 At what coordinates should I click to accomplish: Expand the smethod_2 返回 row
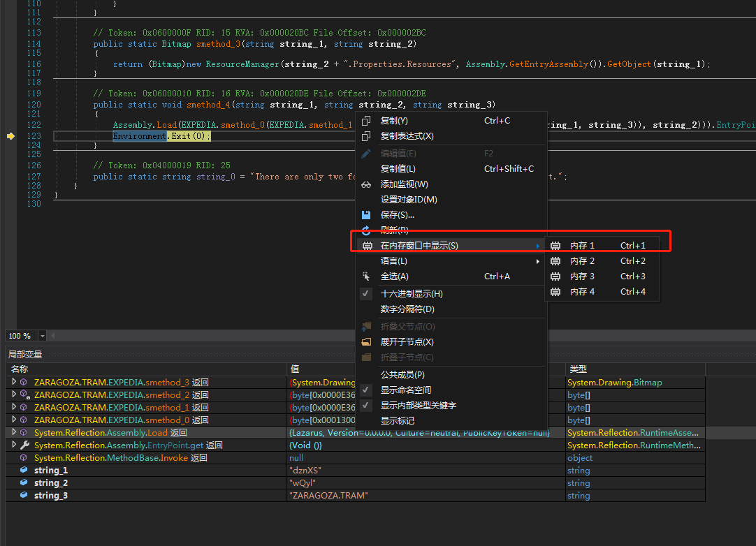pyautogui.click(x=14, y=394)
